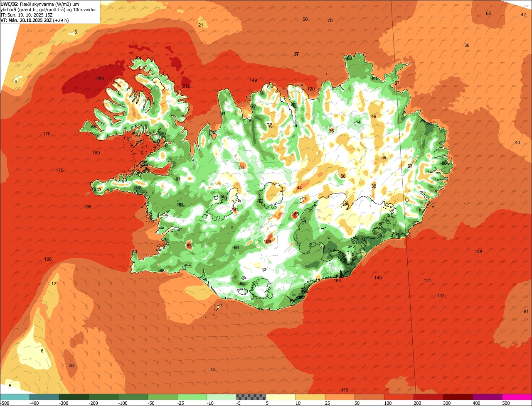Click the pale yellow swatch between 5 and 10
The image size is (532, 406).
pos(281,397)
